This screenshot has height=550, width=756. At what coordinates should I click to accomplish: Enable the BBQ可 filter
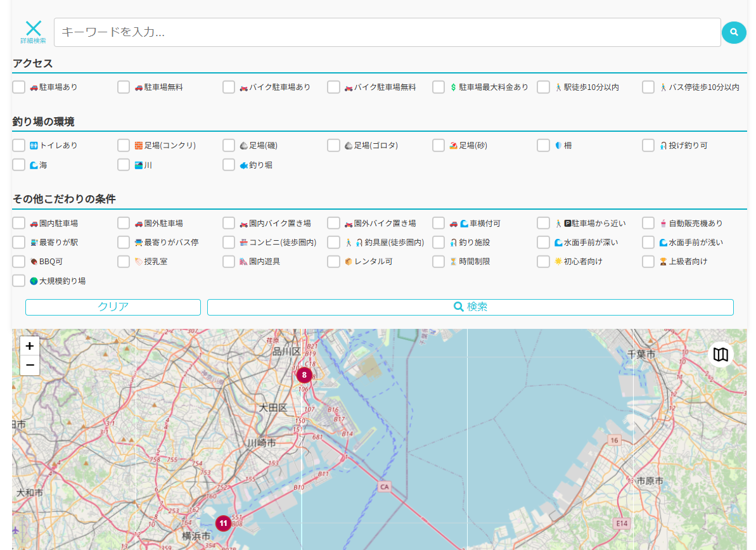coord(19,261)
